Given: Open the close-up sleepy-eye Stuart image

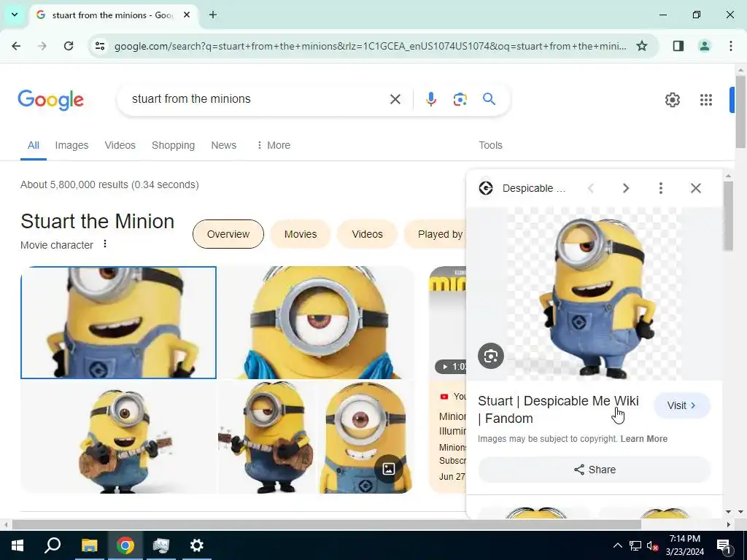Looking at the screenshot, I should pyautogui.click(x=317, y=322).
